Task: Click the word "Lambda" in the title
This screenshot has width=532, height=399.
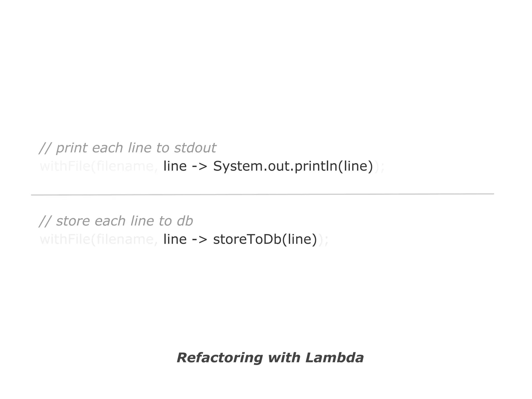Action: tap(334, 358)
